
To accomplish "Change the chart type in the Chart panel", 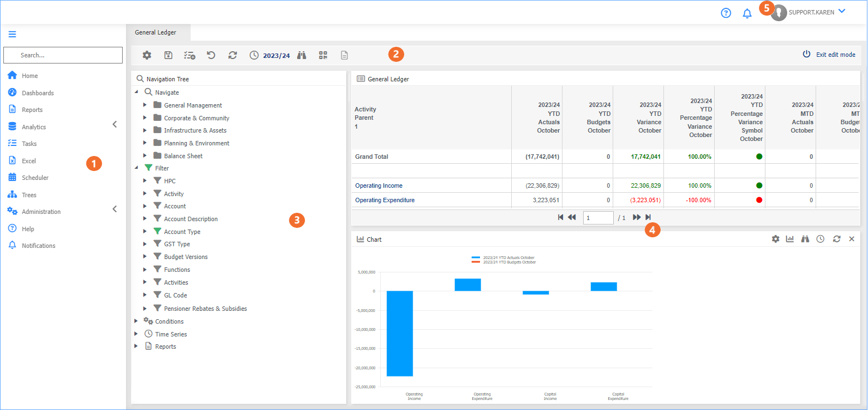I will [790, 238].
